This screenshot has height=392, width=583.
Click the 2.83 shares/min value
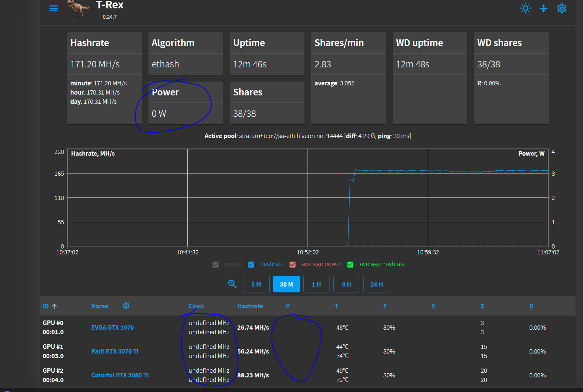click(322, 64)
